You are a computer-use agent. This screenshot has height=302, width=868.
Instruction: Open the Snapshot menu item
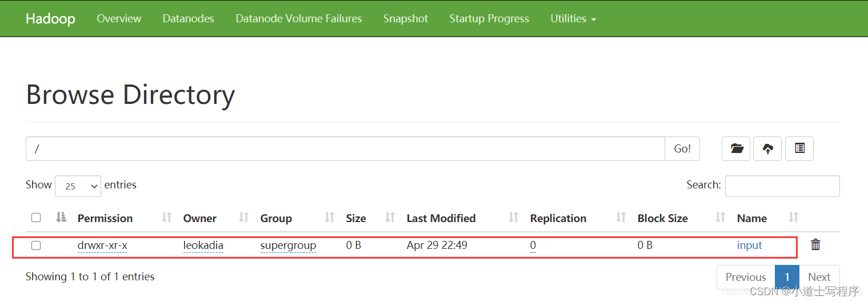point(406,19)
